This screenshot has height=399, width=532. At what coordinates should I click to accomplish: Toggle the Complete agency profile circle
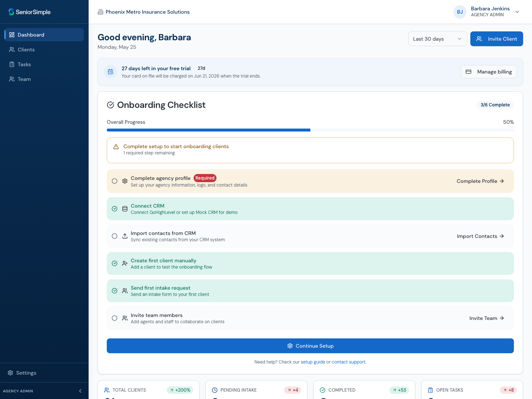click(115, 181)
